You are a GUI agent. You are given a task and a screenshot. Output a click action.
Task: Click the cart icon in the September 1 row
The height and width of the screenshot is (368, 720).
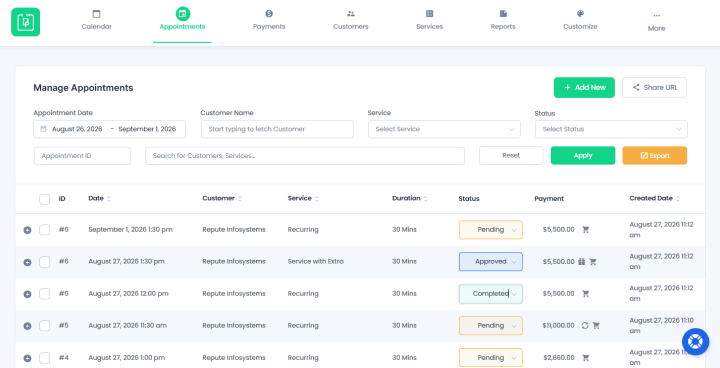coord(585,229)
